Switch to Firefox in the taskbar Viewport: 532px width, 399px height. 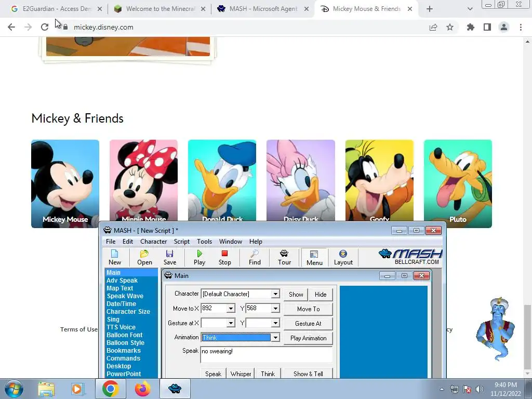coord(143,389)
